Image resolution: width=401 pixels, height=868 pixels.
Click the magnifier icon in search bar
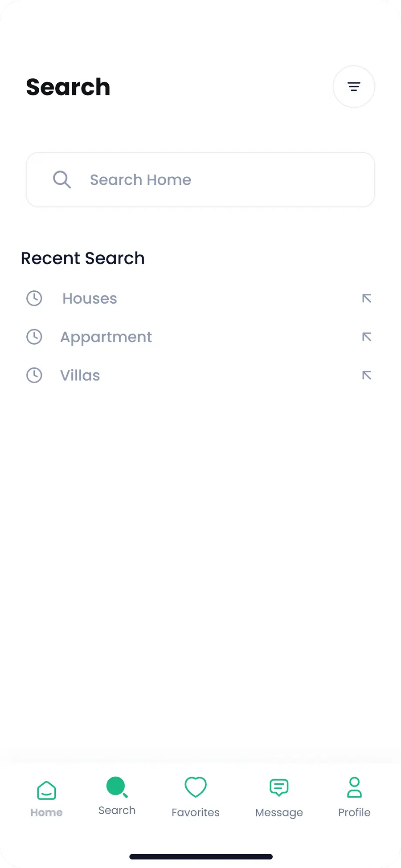pyautogui.click(x=61, y=179)
